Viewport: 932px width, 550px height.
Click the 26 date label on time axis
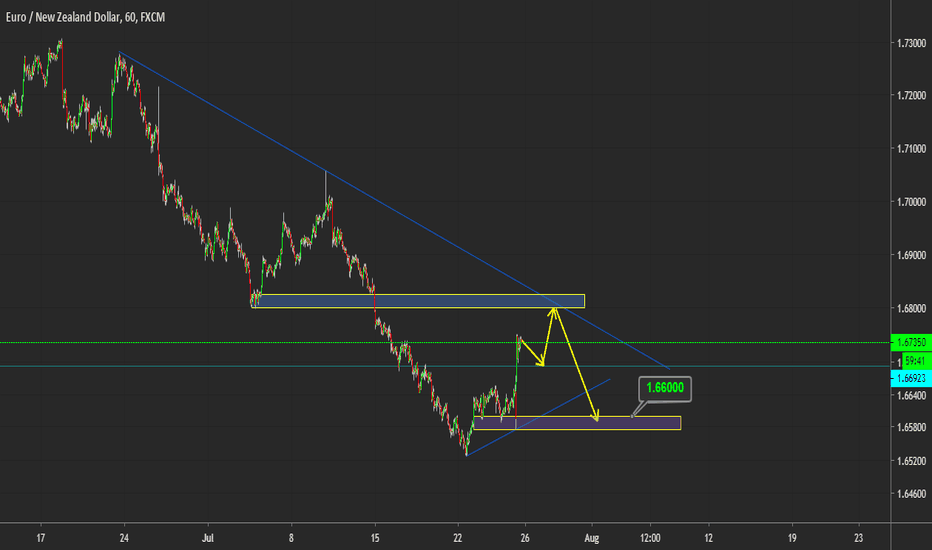pos(524,538)
